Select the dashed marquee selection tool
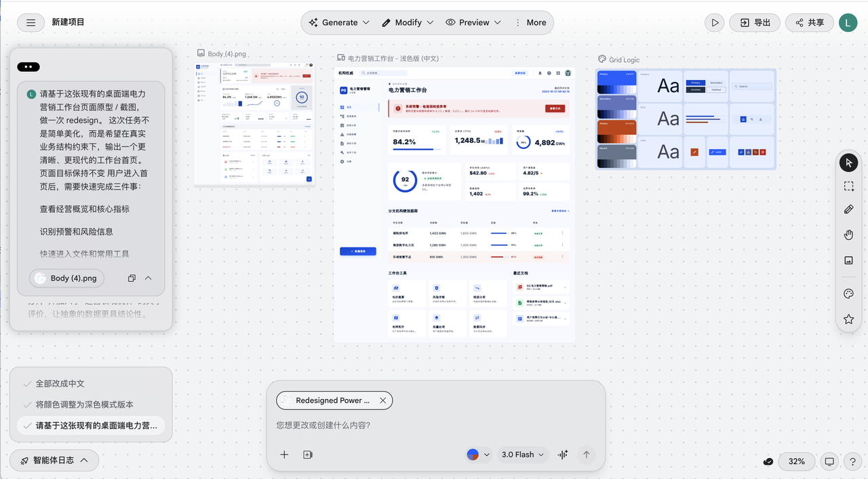The width and height of the screenshot is (868, 479). point(848,186)
